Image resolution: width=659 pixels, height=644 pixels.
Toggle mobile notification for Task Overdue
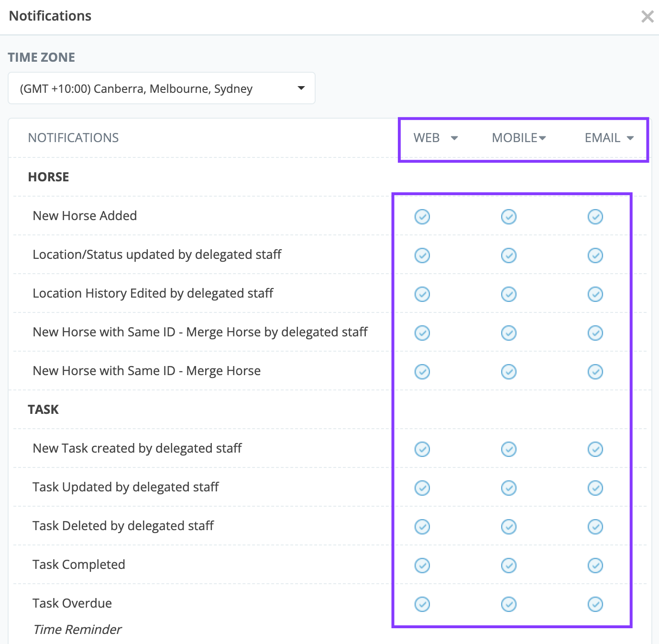point(508,604)
